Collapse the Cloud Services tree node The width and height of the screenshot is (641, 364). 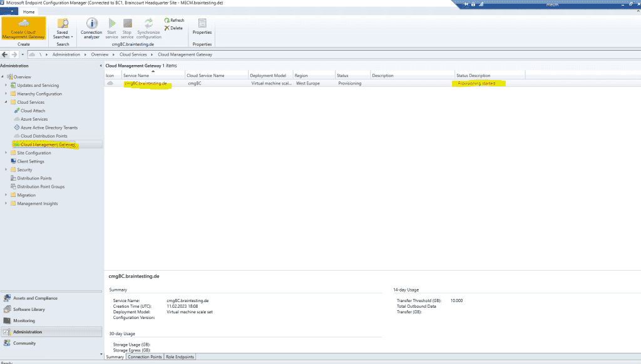point(5,102)
